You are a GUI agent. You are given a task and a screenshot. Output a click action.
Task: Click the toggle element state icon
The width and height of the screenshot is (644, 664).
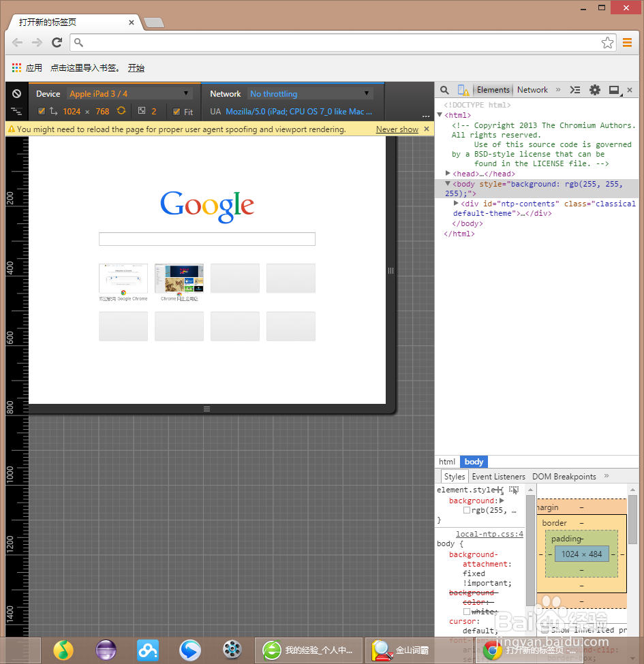click(514, 490)
